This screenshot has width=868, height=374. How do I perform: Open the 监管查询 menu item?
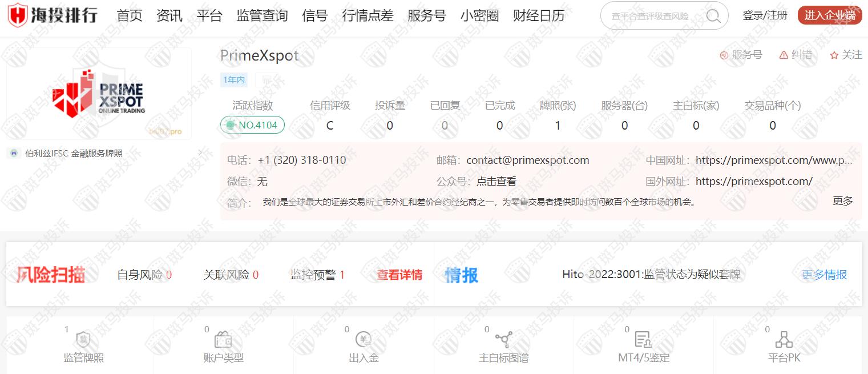pyautogui.click(x=262, y=16)
